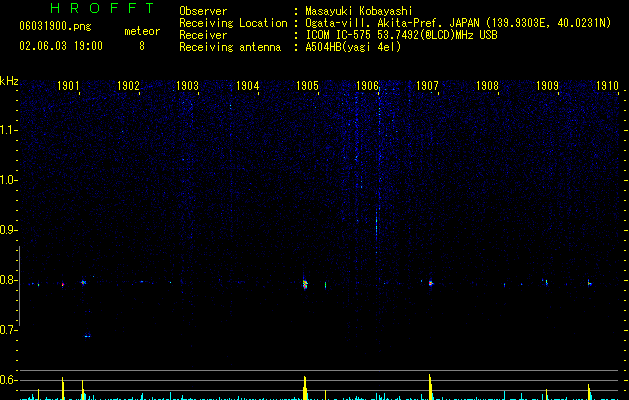The height and width of the screenshot is (400, 629).
Task: Click time axis label 1904
Action: [x=248, y=86]
